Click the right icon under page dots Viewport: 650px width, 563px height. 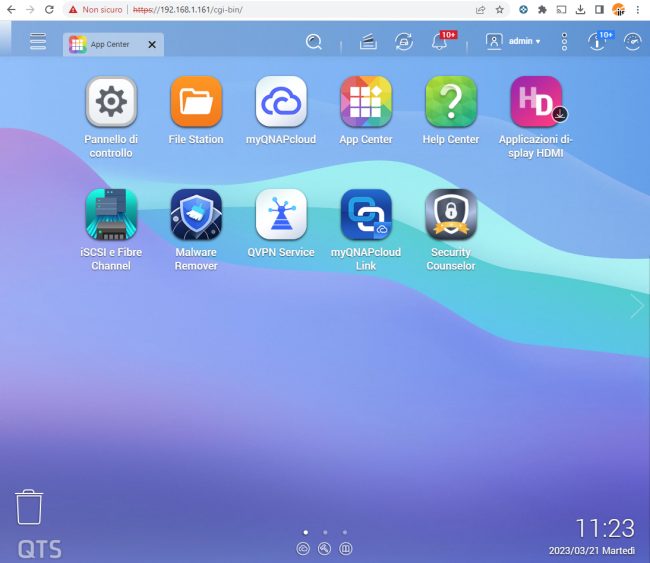pos(346,549)
